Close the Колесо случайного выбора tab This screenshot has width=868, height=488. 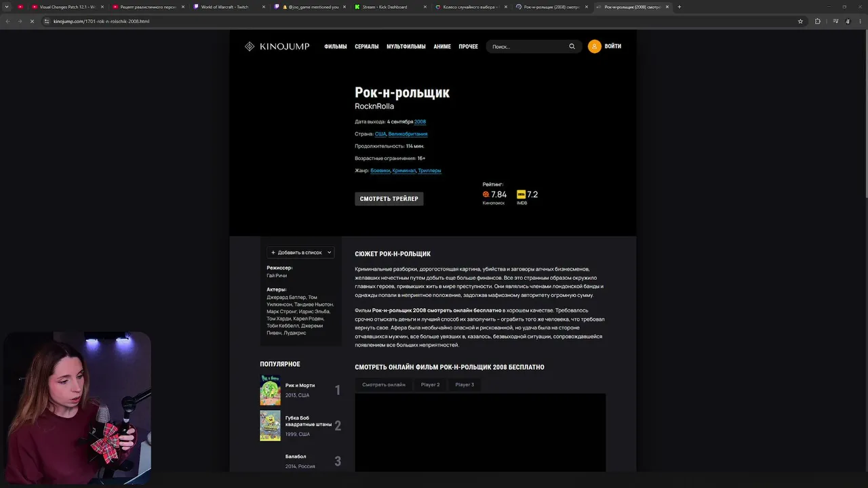(506, 7)
